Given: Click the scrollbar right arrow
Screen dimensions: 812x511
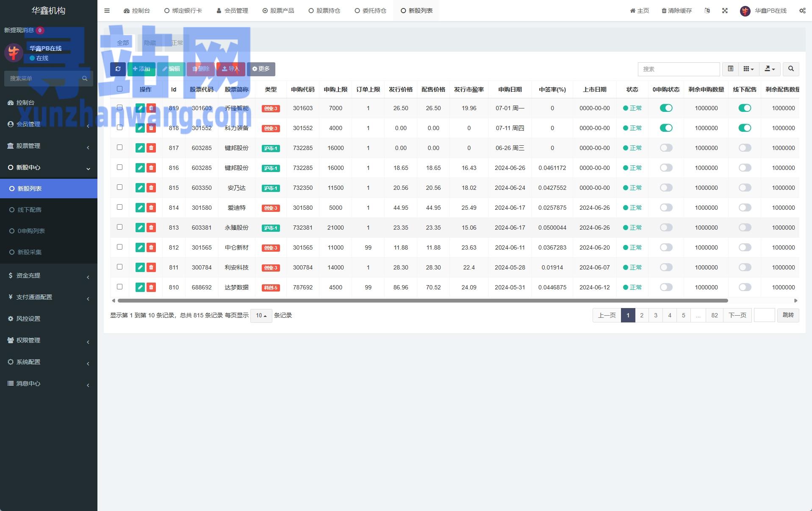Looking at the screenshot, I should 795,300.
